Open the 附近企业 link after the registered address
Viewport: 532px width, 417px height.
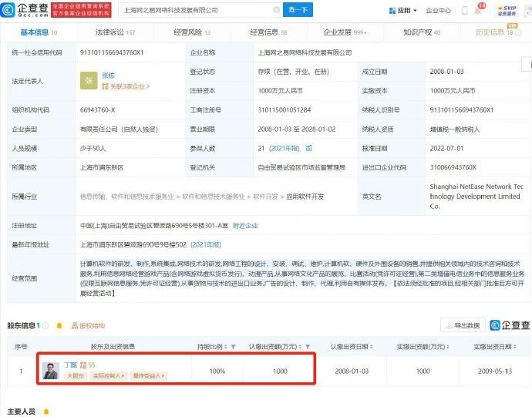click(245, 226)
